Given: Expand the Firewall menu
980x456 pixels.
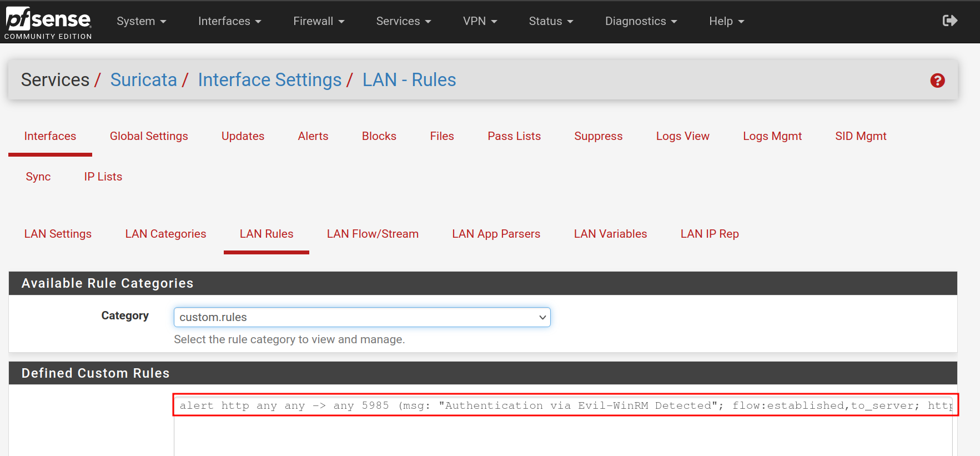Looking at the screenshot, I should click(319, 21).
